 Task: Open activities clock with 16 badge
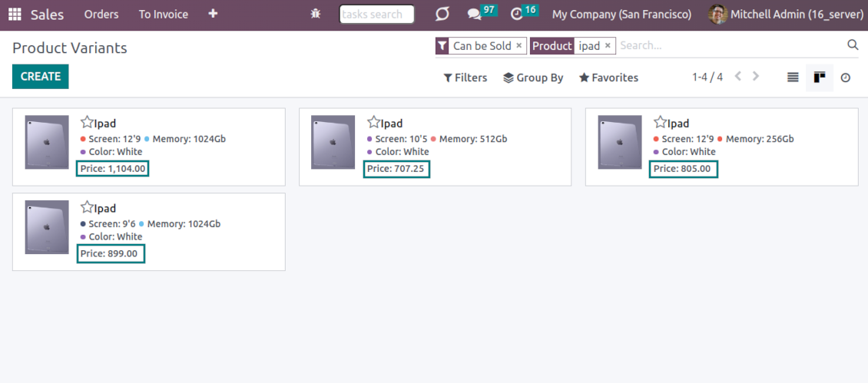(x=524, y=13)
